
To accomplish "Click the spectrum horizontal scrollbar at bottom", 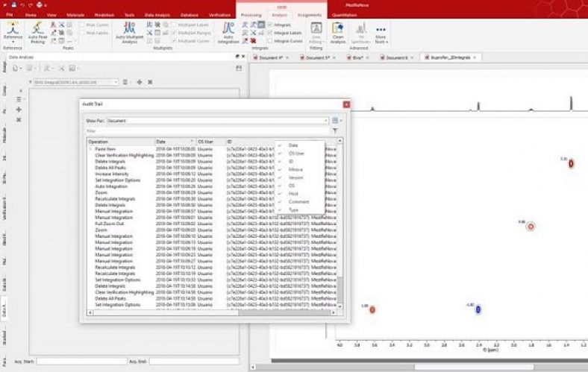I will pyautogui.click(x=474, y=368).
